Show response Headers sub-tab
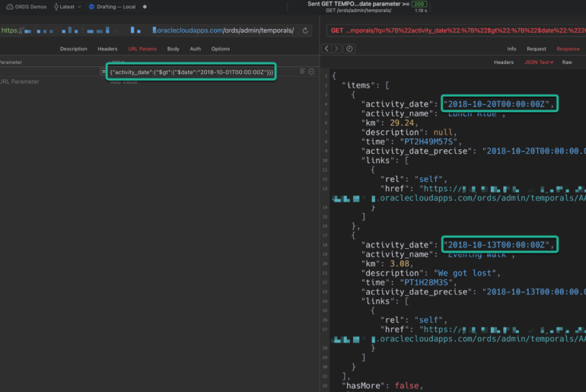Screen dimensions: 586x392 click(503, 62)
